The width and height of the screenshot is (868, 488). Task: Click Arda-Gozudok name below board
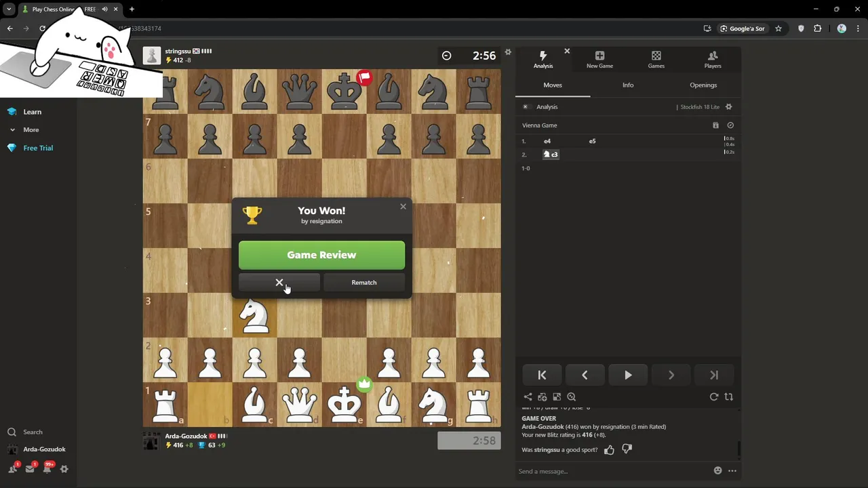point(186,436)
